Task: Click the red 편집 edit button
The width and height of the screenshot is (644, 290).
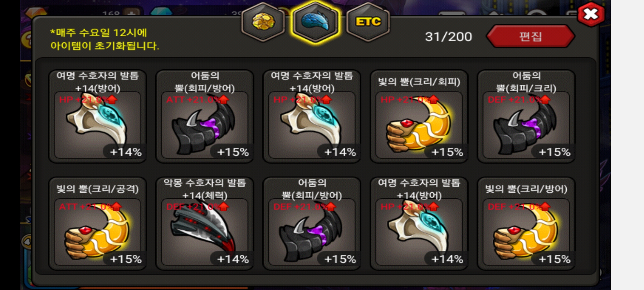Action: 530,37
